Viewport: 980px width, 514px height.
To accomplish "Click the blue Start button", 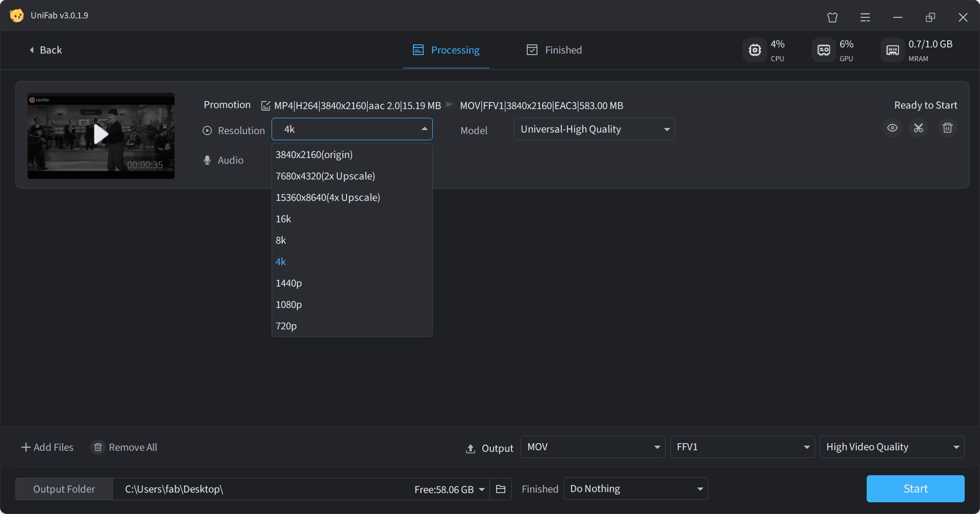I will pos(915,489).
